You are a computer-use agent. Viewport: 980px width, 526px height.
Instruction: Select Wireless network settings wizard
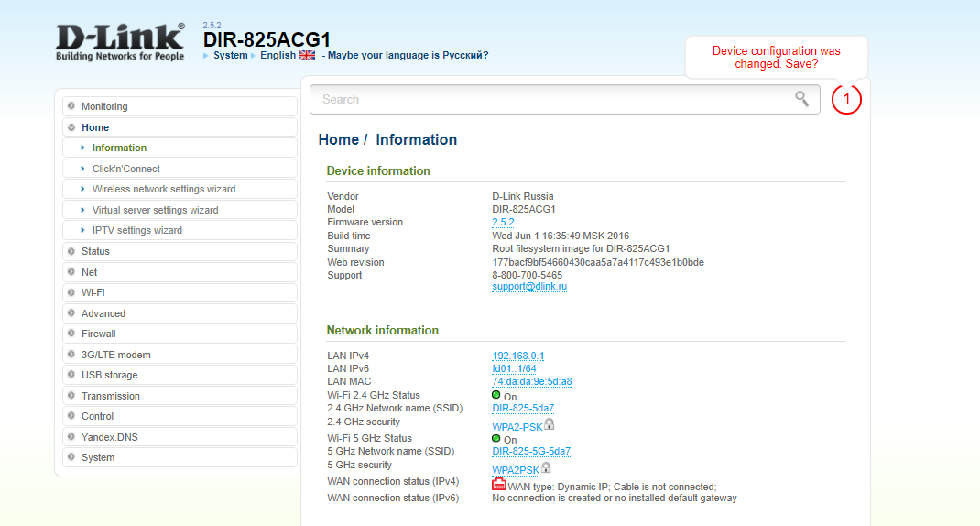coord(164,189)
